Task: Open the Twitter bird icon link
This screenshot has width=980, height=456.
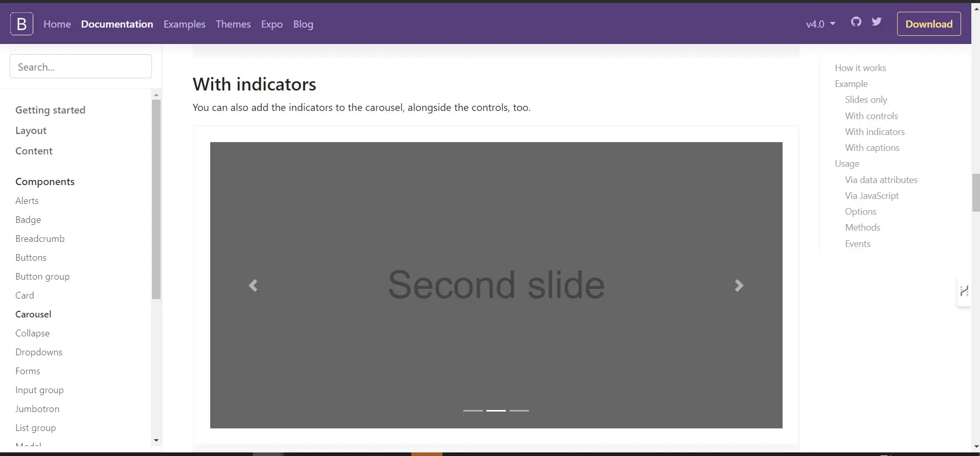Action: point(877,22)
